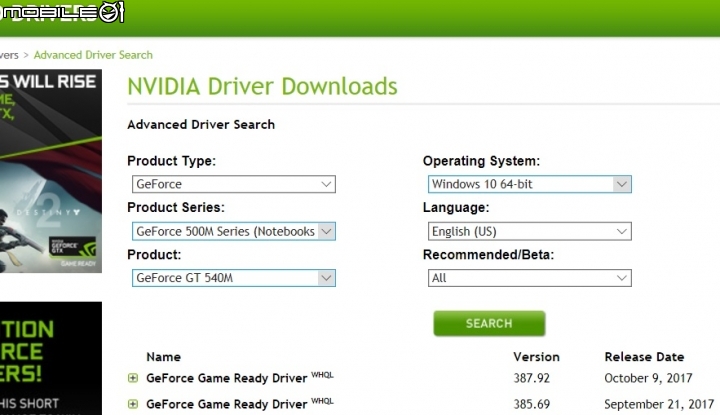Open the Operating System dropdown showing Windows 10 64-bit
The height and width of the screenshot is (415, 720).
click(529, 184)
